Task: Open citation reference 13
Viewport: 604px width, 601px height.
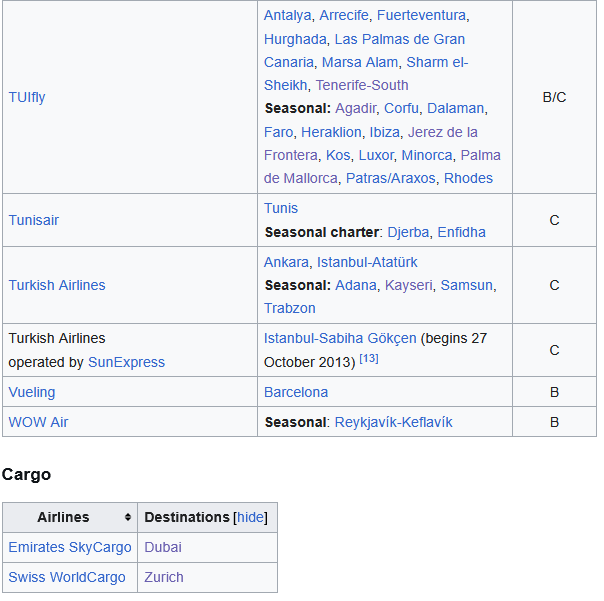Action: (x=369, y=358)
